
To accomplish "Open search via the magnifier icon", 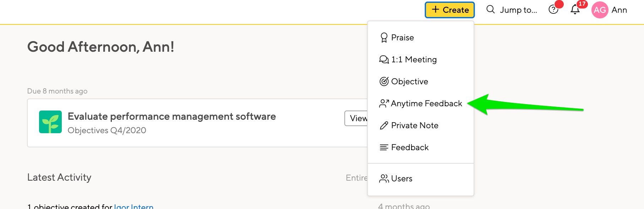I will tap(490, 10).
